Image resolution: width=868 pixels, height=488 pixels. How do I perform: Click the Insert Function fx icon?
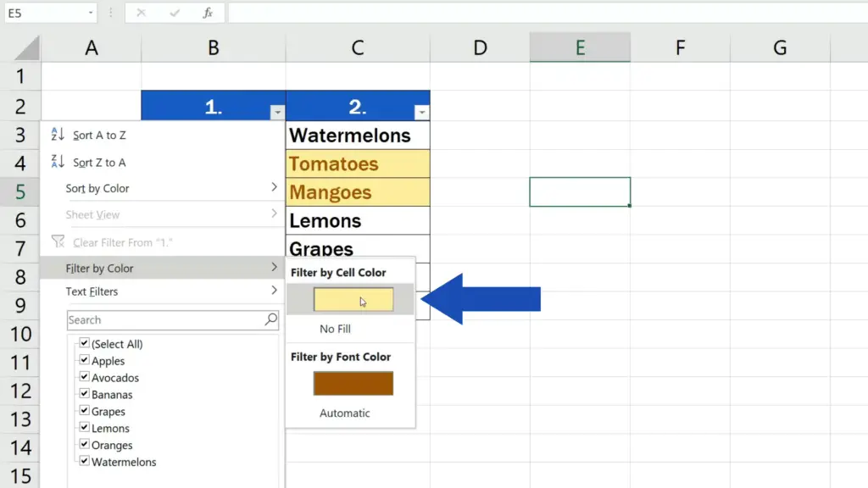coord(208,14)
